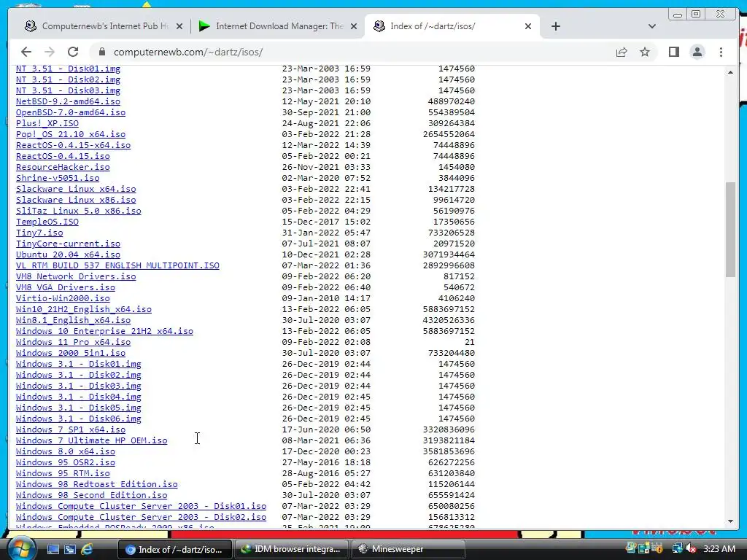Close the Index of /~dartz/isos/ tab
The width and height of the screenshot is (747, 560).
(x=528, y=27)
